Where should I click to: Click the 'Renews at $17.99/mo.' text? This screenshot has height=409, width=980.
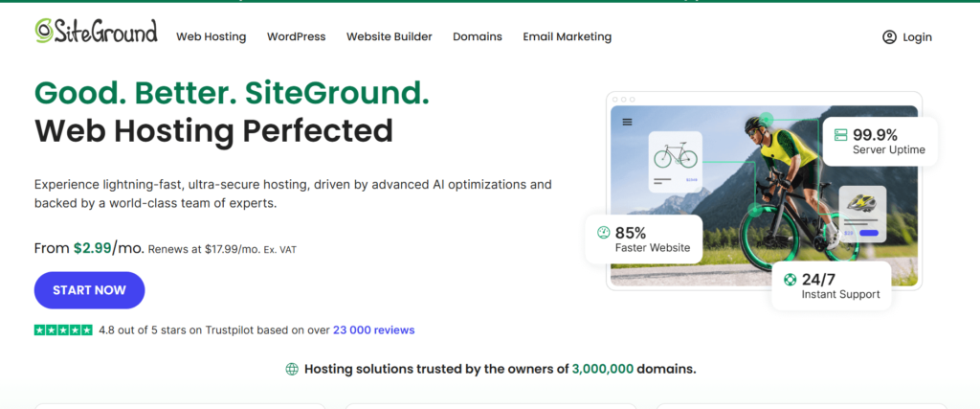205,249
